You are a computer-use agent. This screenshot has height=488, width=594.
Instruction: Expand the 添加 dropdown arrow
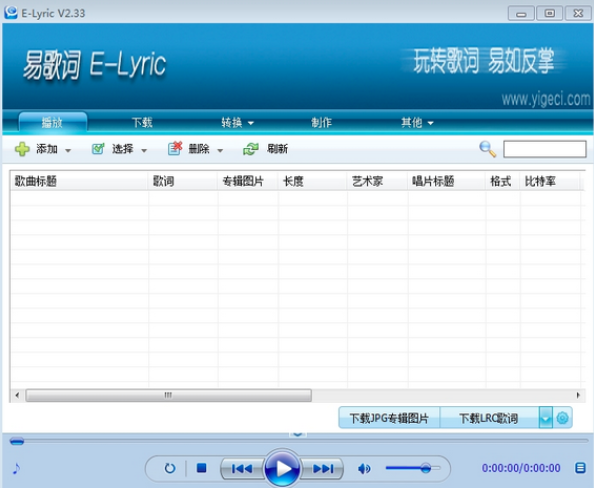click(x=68, y=150)
